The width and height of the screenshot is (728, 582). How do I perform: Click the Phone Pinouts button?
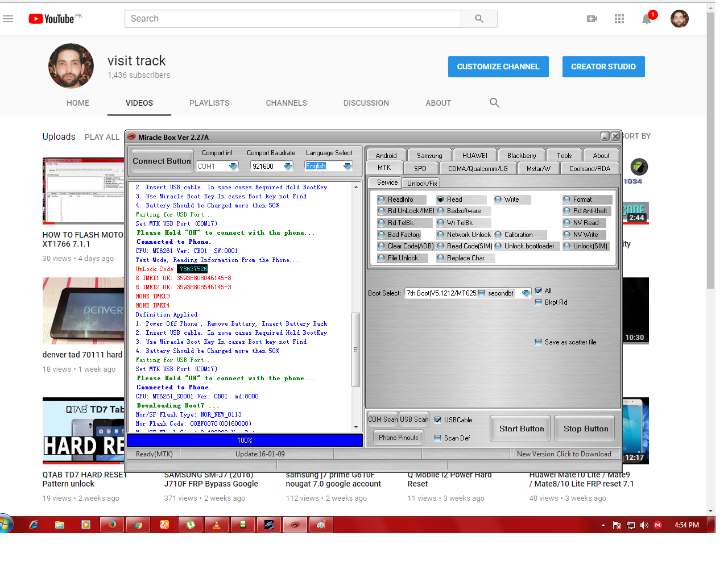pyautogui.click(x=399, y=438)
